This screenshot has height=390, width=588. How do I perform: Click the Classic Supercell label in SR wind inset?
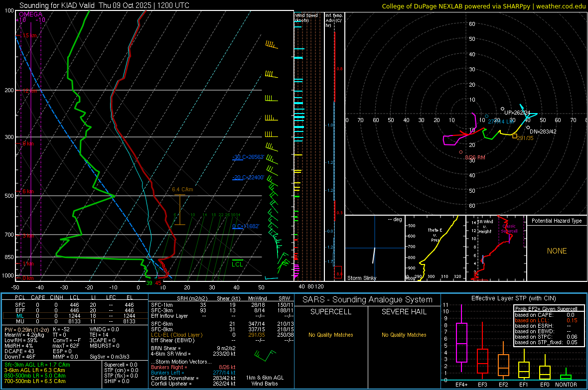509,229
